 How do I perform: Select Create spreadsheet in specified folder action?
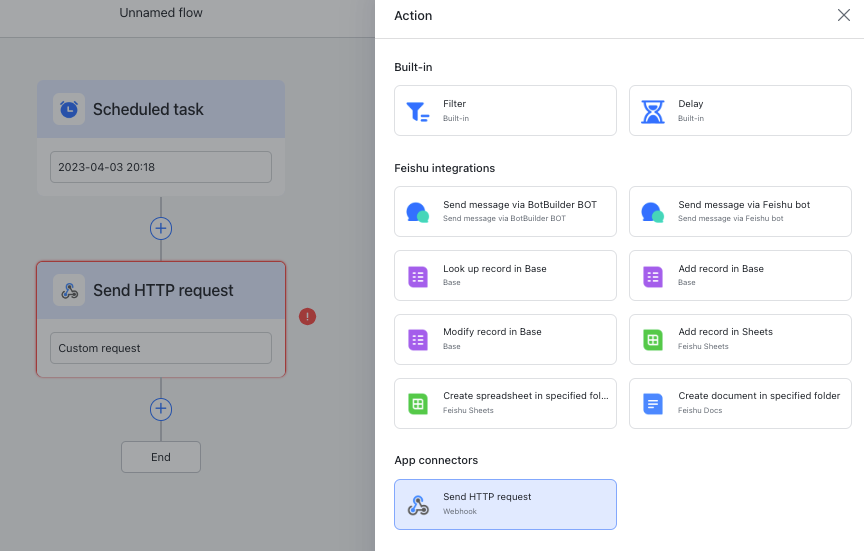505,404
